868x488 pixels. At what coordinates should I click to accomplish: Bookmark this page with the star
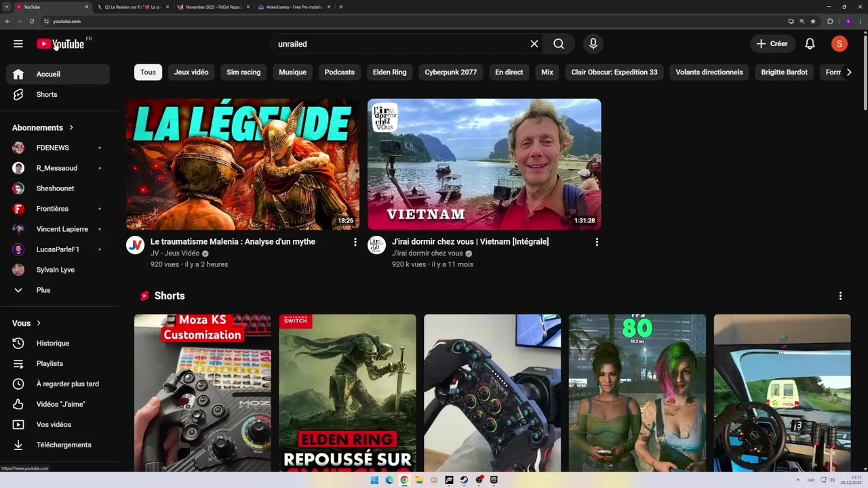click(813, 21)
